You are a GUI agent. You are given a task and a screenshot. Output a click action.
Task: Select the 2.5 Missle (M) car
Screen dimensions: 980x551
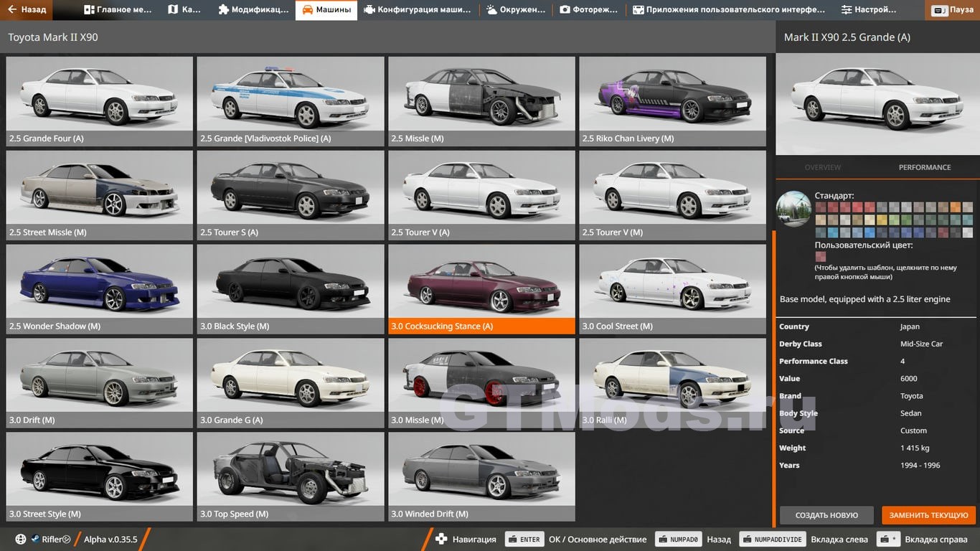click(481, 102)
